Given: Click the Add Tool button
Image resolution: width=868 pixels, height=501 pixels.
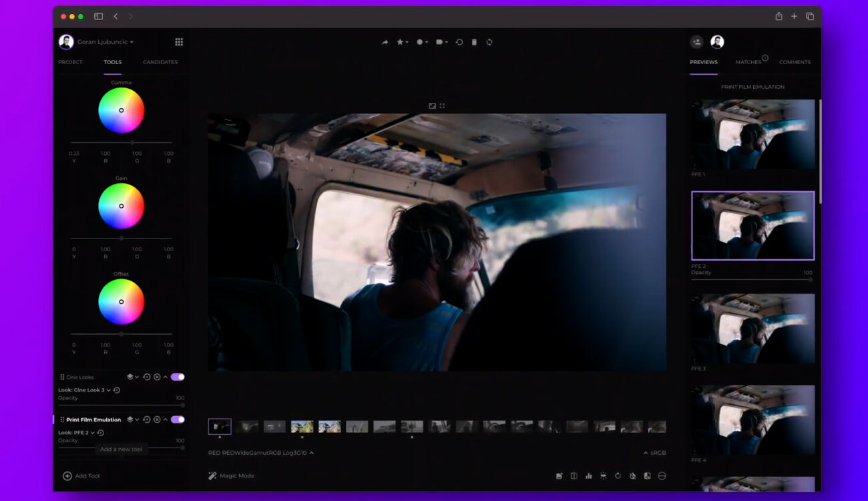Looking at the screenshot, I should [x=81, y=476].
